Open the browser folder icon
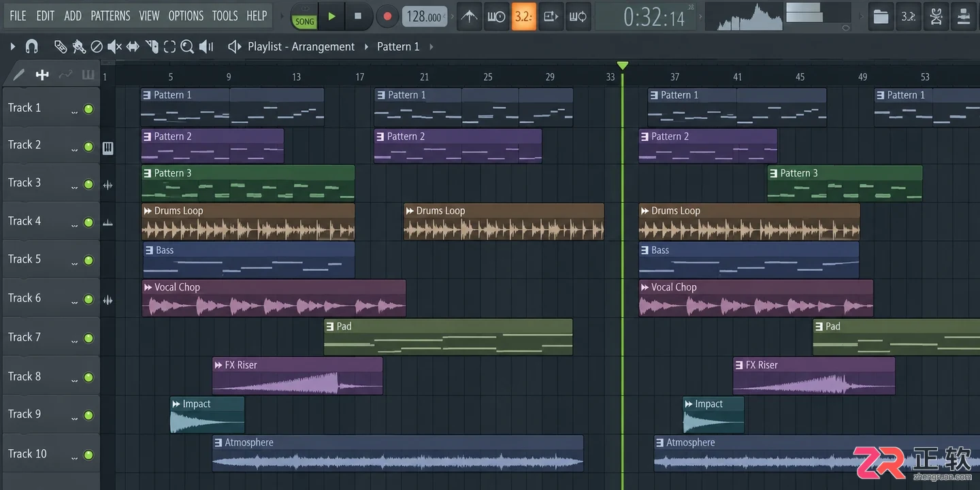Viewport: 980px width, 490px height. (x=881, y=16)
